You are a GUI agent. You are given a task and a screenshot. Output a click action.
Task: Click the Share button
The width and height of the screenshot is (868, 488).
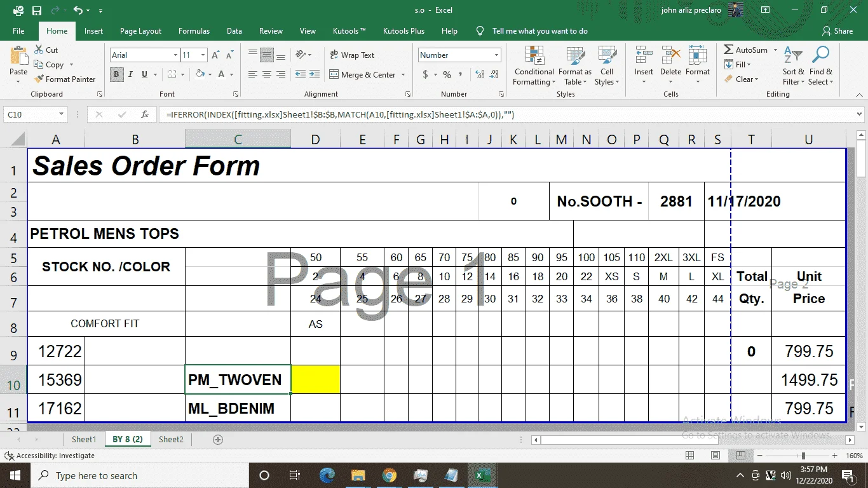(x=837, y=31)
